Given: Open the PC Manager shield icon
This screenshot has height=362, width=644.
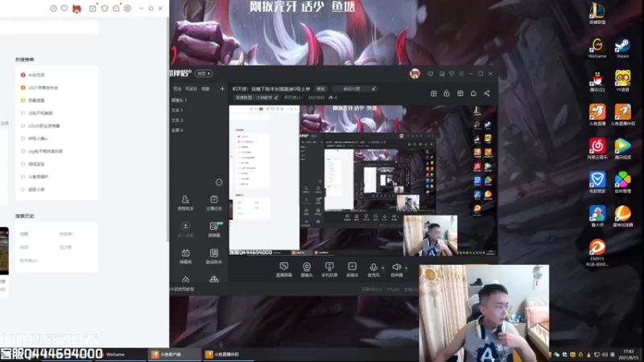Looking at the screenshot, I should [x=597, y=183].
